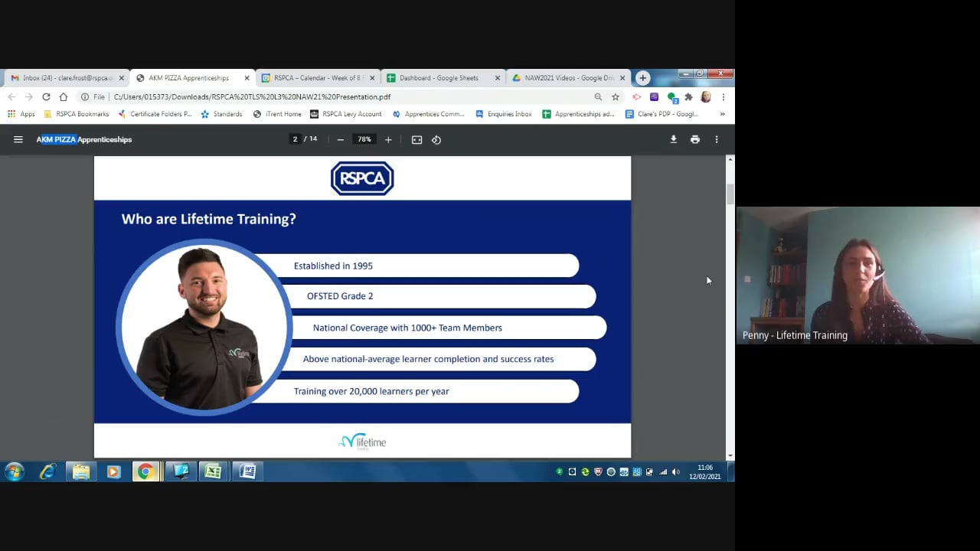Click the PDF page number field
This screenshot has width=980, height=551.
[295, 139]
